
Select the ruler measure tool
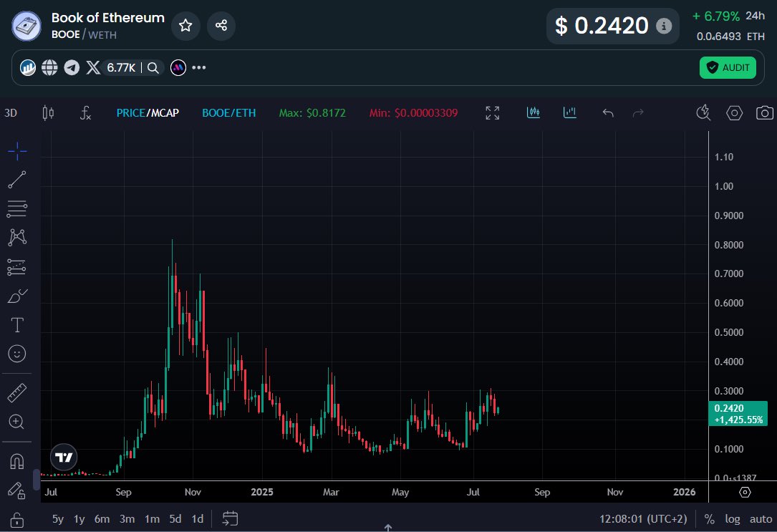[x=17, y=393]
